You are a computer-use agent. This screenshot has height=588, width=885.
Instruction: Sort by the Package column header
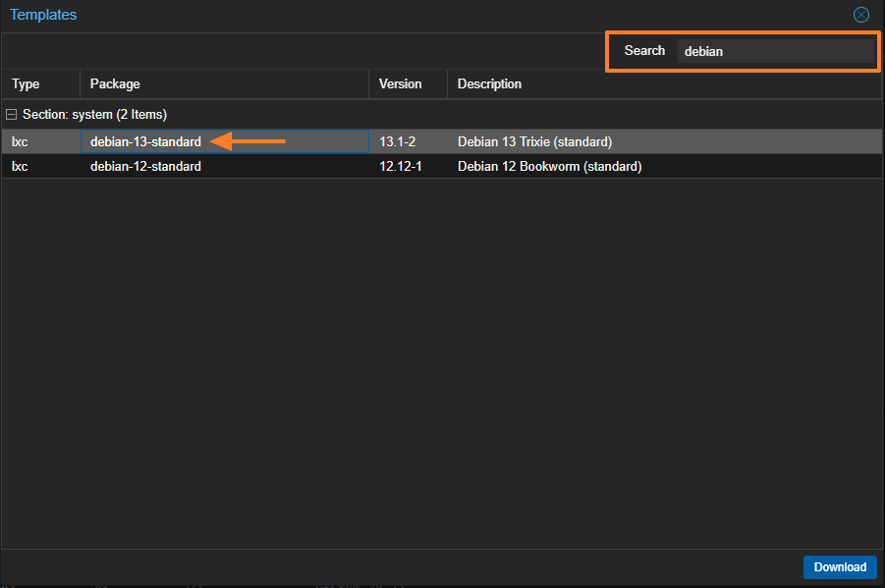(x=224, y=84)
